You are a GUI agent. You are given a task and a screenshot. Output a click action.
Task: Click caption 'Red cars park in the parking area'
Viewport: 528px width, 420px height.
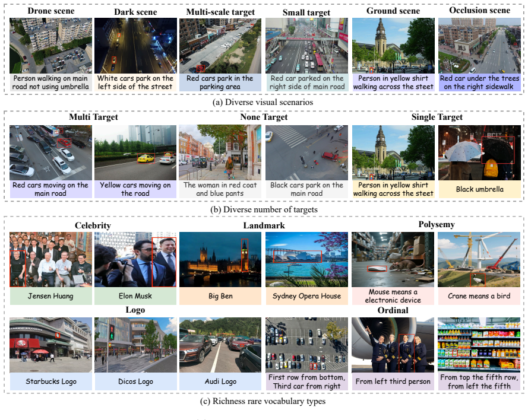pos(220,82)
